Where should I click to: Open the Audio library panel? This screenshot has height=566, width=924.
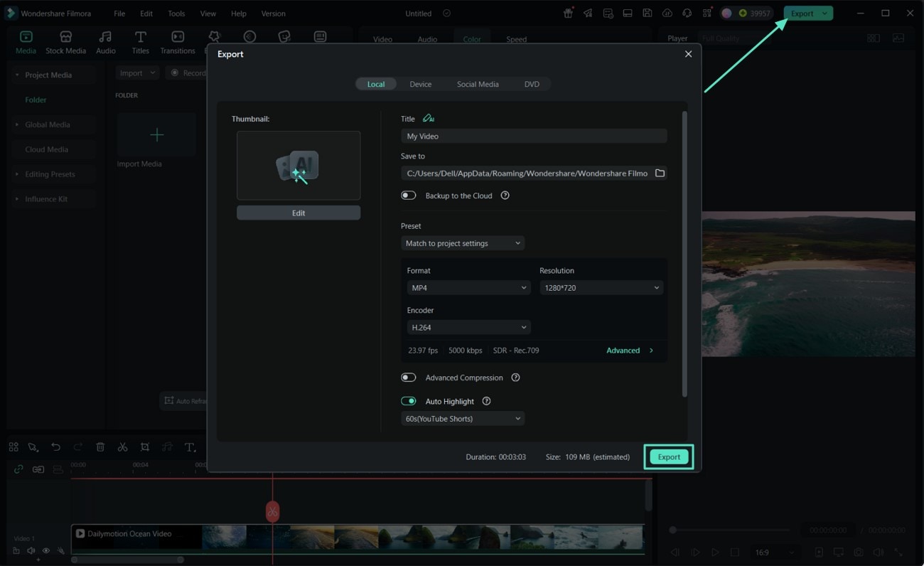(105, 42)
